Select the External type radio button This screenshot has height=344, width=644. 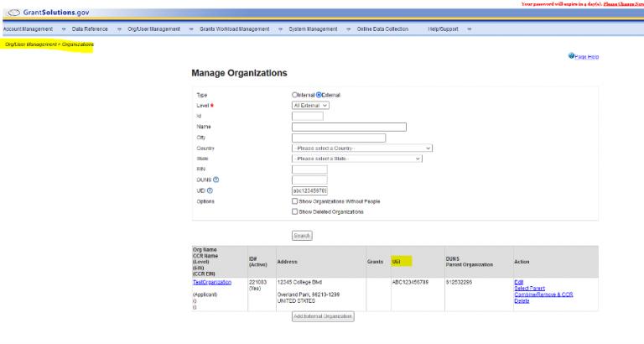tap(319, 95)
